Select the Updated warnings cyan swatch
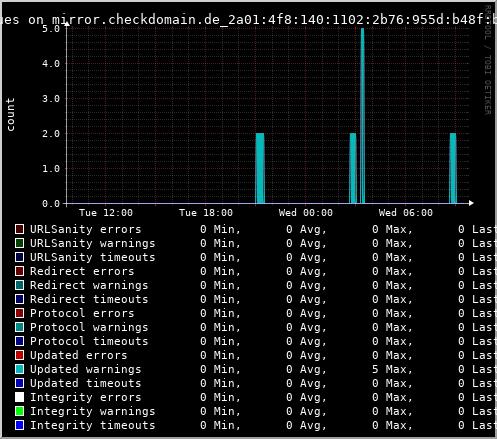Screen dimensions: 497x439 click(x=19, y=369)
